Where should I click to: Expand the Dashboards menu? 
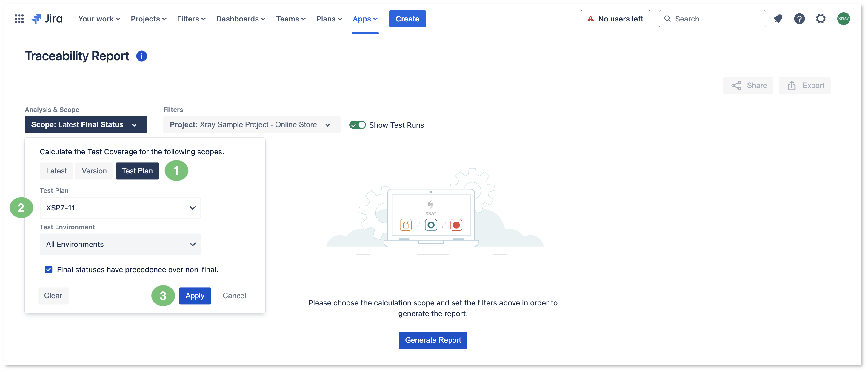pos(241,19)
